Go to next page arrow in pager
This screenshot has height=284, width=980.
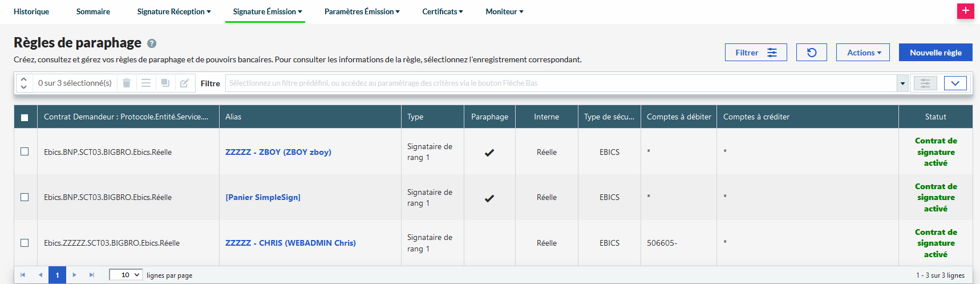(x=75, y=275)
